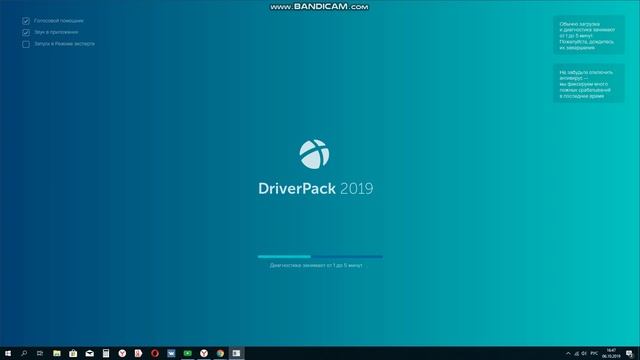Open Yandex Browser icon next to Calculator
640x360 pixels.
[122, 353]
